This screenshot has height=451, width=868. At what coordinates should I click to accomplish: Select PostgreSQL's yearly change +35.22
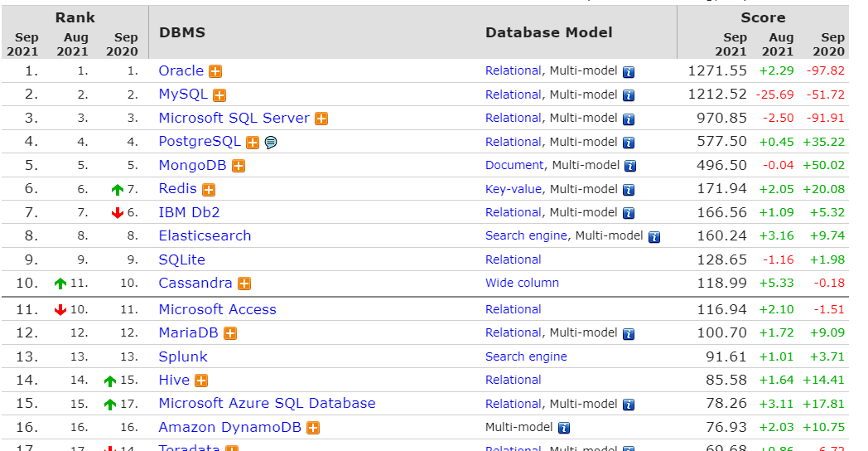(824, 142)
